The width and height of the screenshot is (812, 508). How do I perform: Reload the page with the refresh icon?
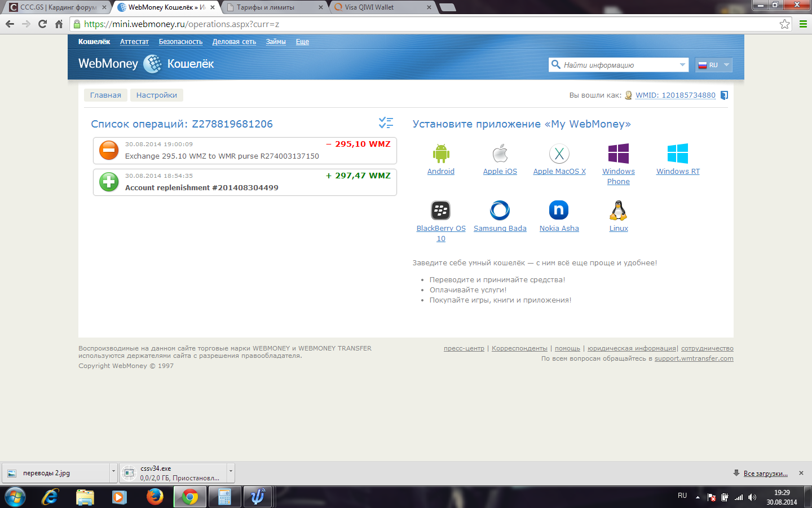pyautogui.click(x=42, y=24)
